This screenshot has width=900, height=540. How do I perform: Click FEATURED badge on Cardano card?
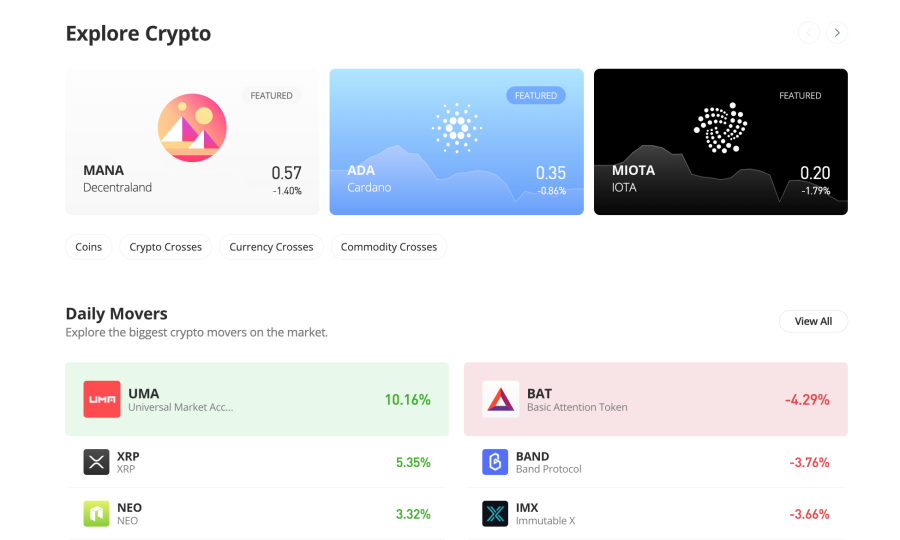click(x=536, y=95)
